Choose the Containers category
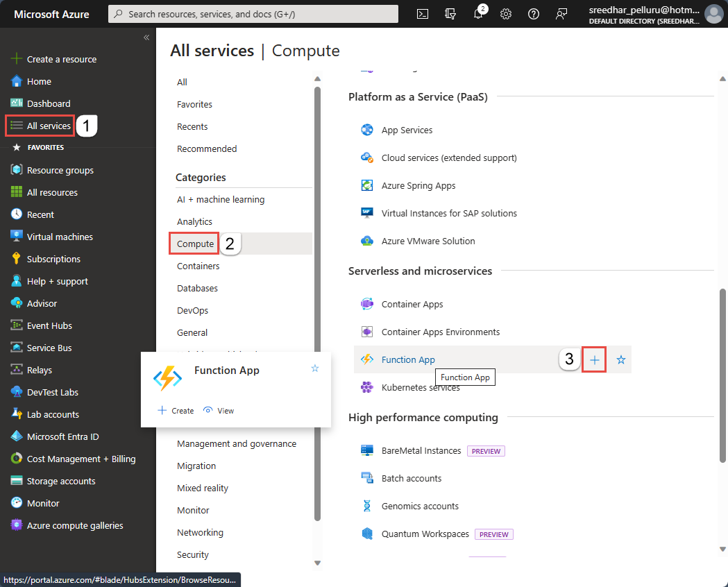This screenshot has height=587, width=728. (198, 266)
